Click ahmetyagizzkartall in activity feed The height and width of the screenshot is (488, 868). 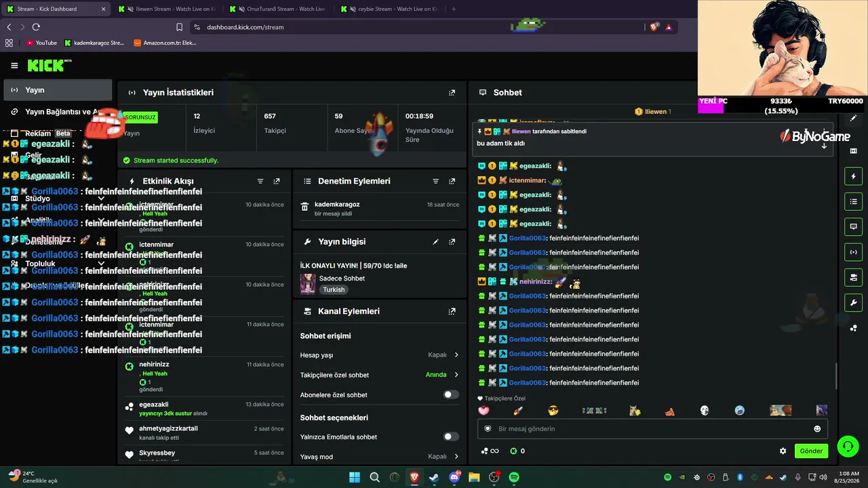point(168,428)
